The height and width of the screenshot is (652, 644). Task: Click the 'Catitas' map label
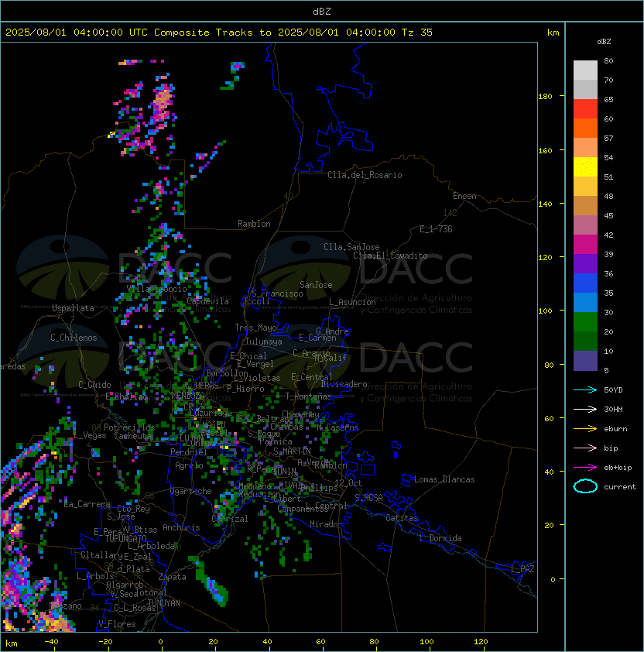tap(402, 518)
